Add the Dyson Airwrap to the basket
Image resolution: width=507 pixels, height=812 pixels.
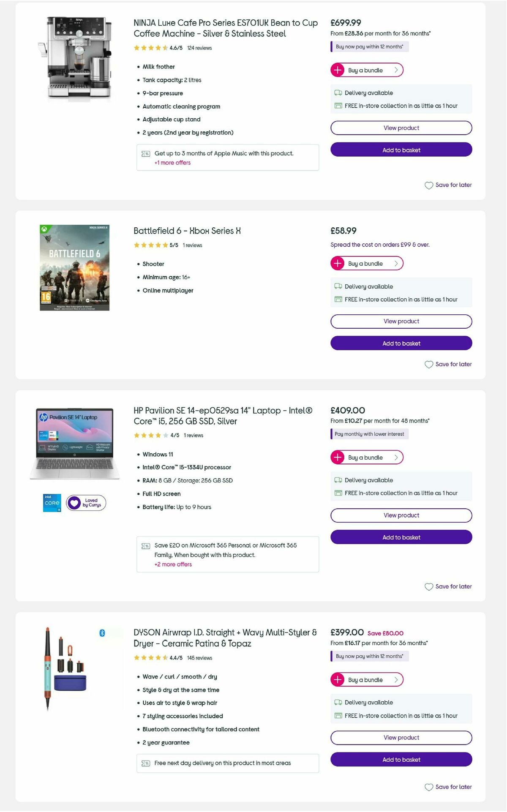tap(401, 759)
